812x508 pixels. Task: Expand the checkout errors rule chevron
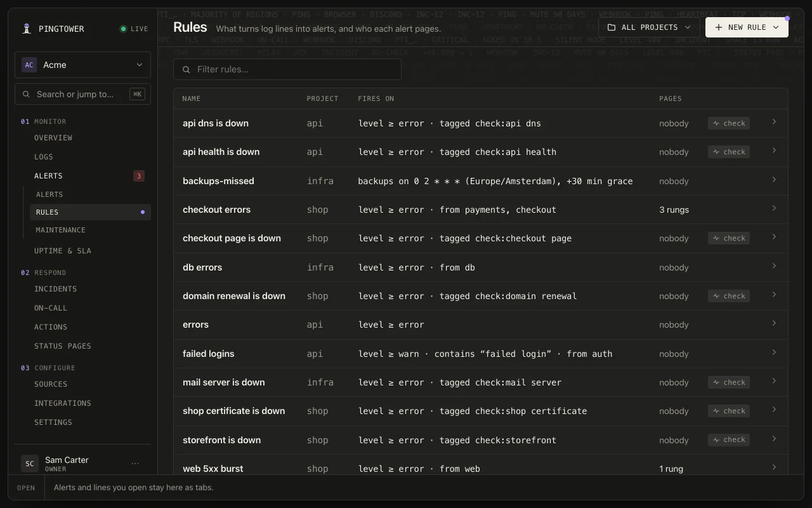[774, 208]
